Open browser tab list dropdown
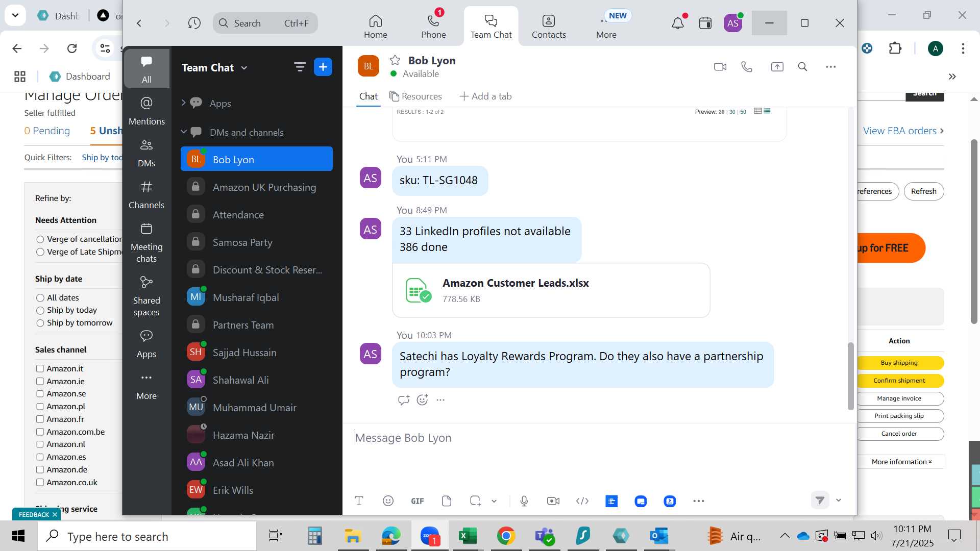980x551 pixels. pyautogui.click(x=15, y=15)
